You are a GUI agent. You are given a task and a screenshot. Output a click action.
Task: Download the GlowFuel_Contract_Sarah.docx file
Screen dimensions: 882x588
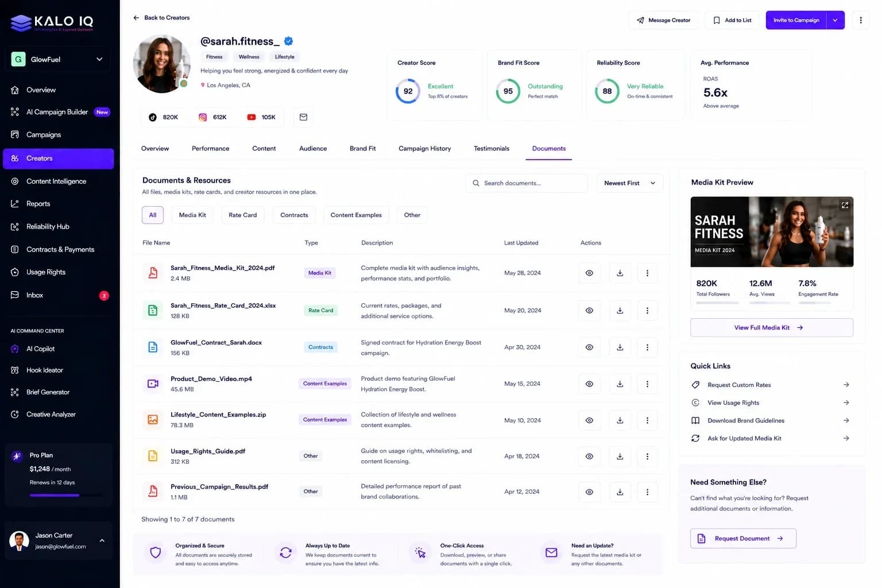(620, 347)
